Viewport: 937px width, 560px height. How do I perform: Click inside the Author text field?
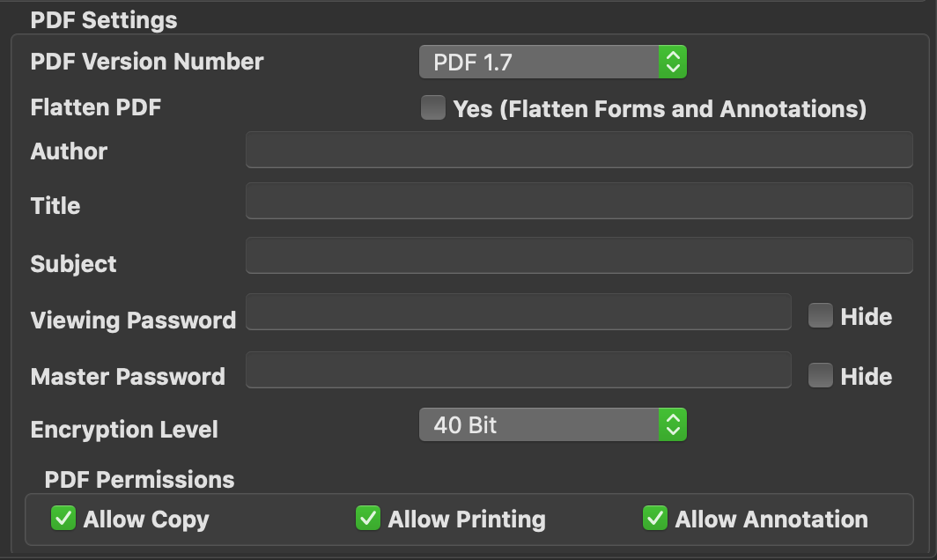pyautogui.click(x=579, y=148)
